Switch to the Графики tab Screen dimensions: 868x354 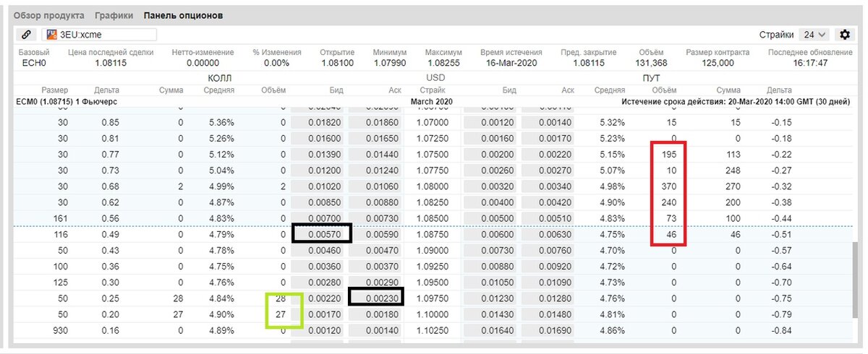tap(114, 15)
